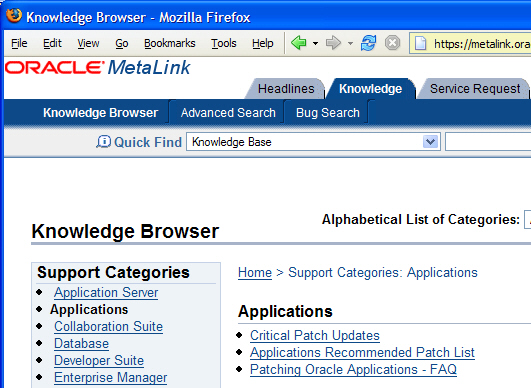Open the File menu
531x388 pixels.
tap(19, 43)
